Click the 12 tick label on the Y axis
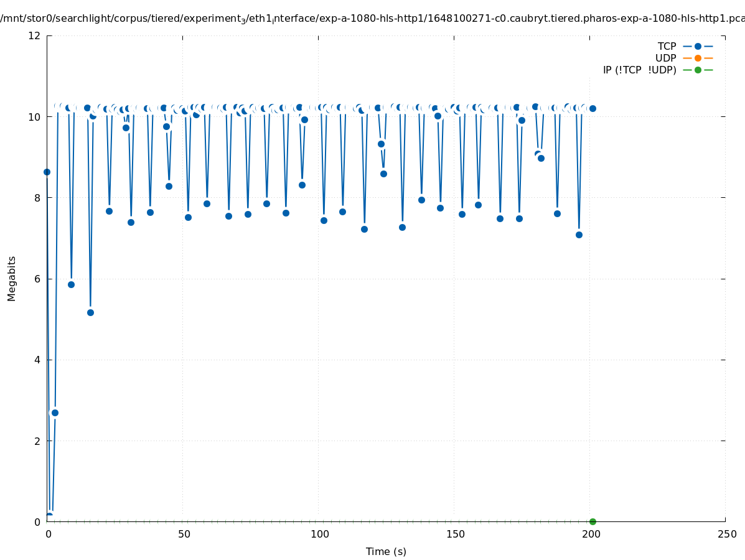 tap(35, 35)
